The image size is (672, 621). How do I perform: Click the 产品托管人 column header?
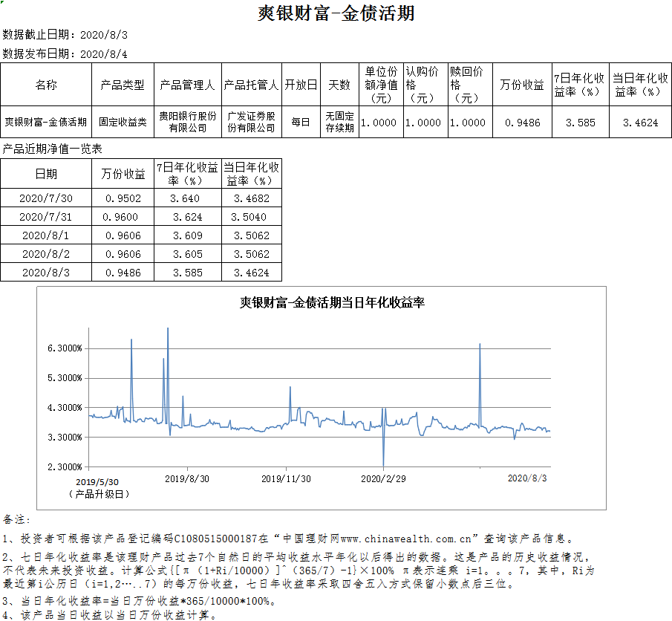(x=252, y=85)
